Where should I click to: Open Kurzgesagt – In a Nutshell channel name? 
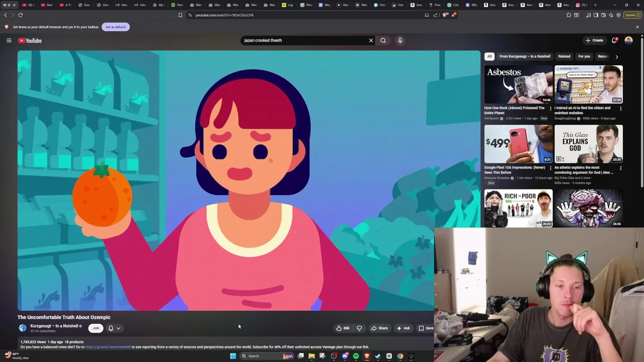point(54,326)
